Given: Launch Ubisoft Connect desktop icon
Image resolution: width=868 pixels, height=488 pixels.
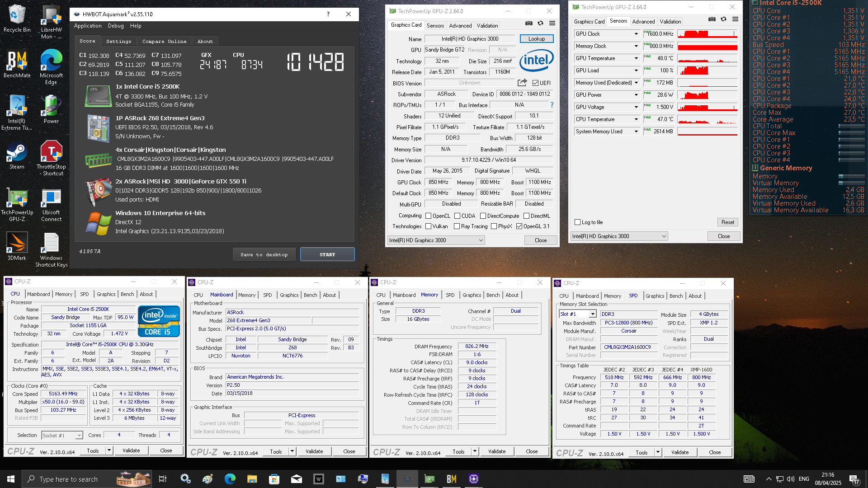Looking at the screenshot, I should coord(51,204).
